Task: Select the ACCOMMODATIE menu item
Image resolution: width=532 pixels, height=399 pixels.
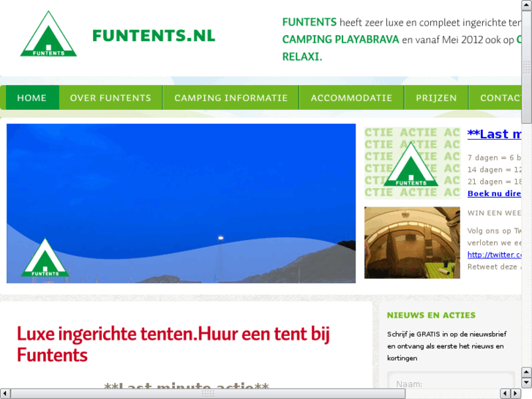Action: 351,98
